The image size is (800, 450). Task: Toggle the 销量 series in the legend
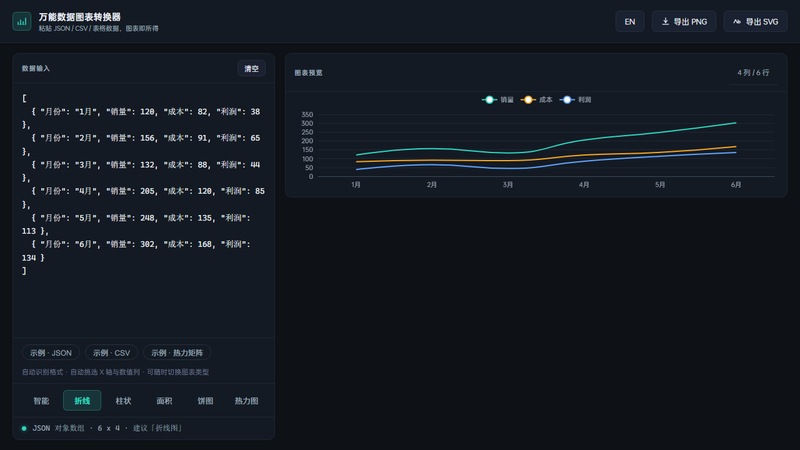point(497,99)
